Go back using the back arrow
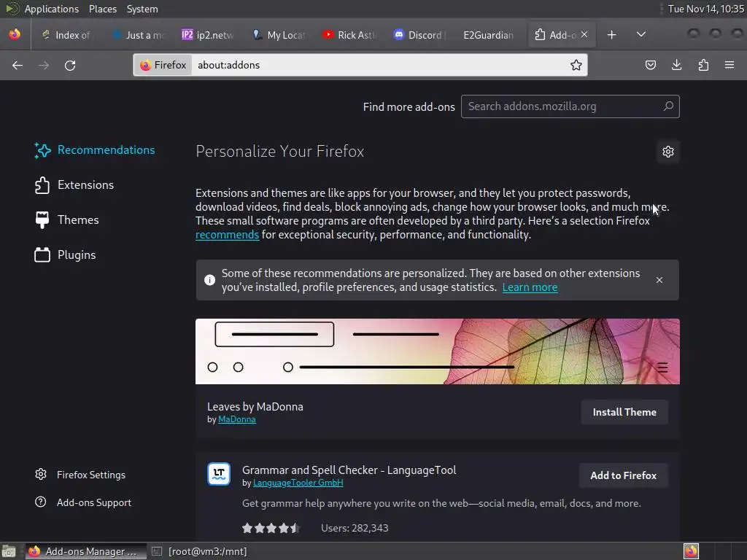The width and height of the screenshot is (747, 560). [18, 65]
